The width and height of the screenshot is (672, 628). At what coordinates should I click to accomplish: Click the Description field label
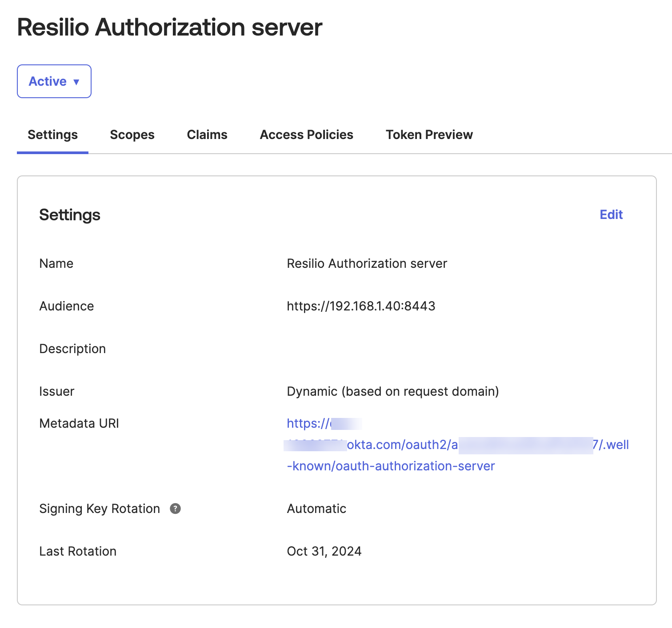(72, 349)
